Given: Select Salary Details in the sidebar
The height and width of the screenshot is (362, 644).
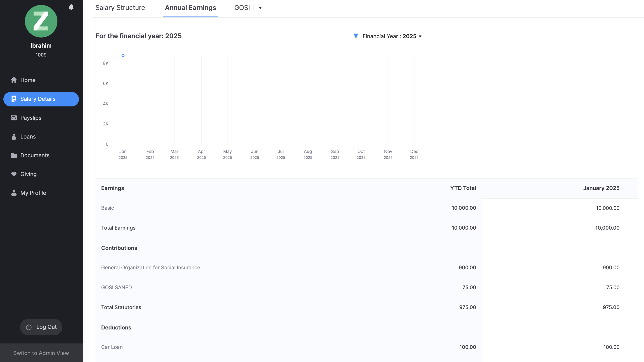Looking at the screenshot, I should coord(41,99).
